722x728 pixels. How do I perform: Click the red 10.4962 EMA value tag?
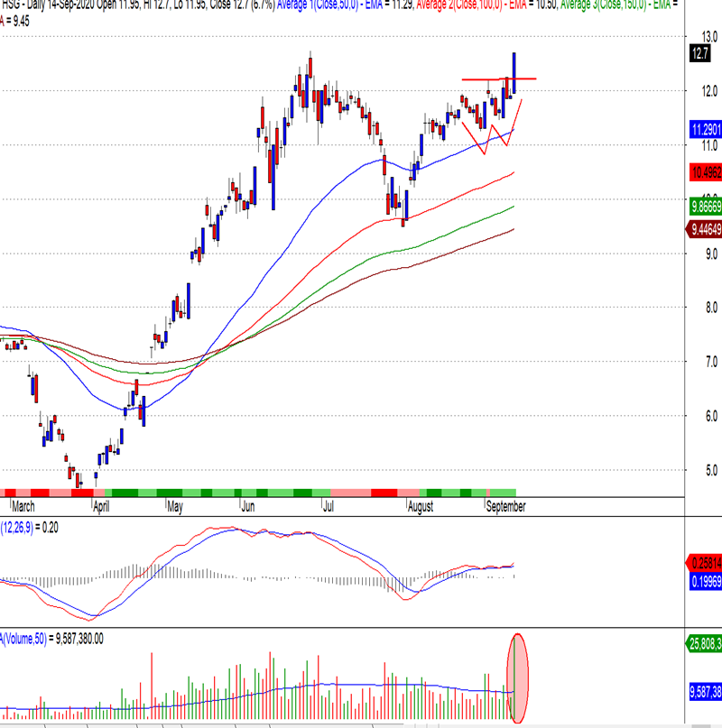(x=704, y=170)
